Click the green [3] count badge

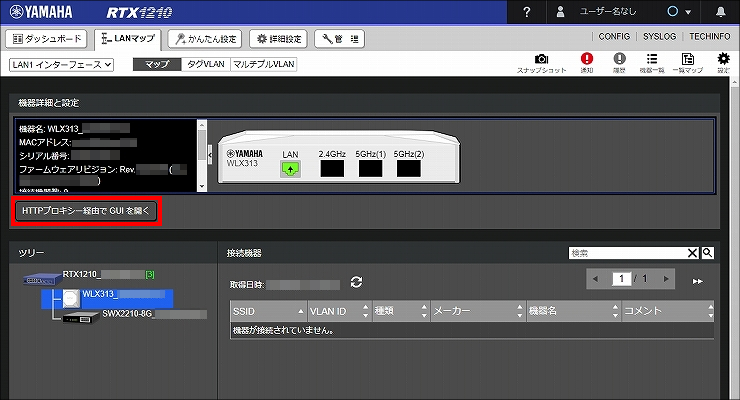click(x=150, y=275)
